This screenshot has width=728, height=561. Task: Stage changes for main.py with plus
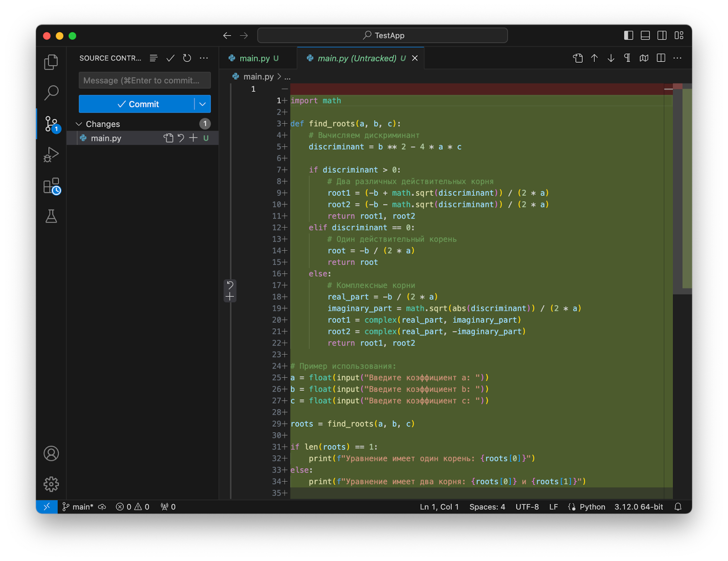click(193, 138)
